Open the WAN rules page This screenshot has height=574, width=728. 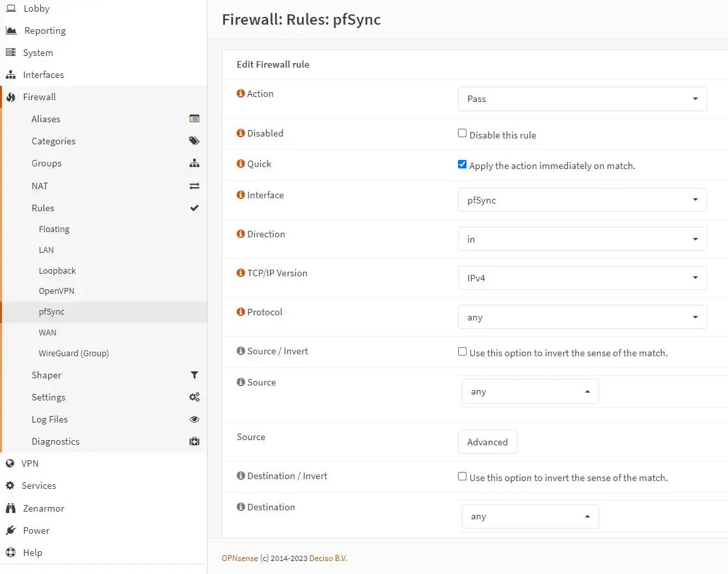pos(47,333)
